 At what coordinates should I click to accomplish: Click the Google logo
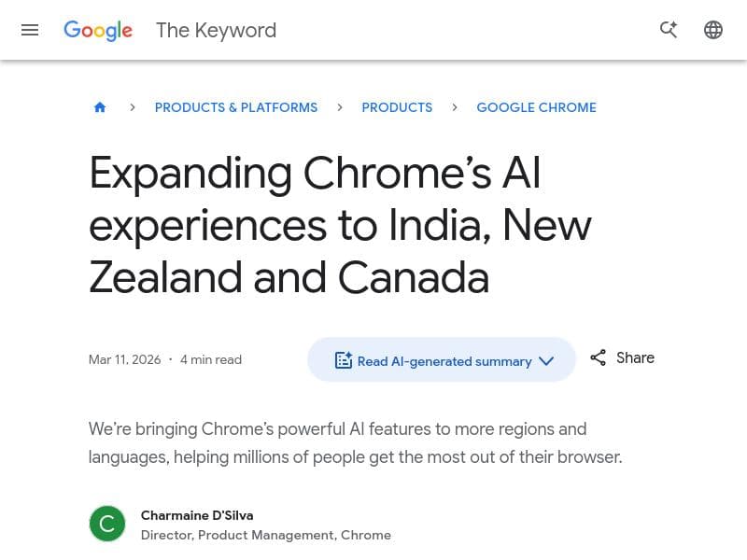97,31
